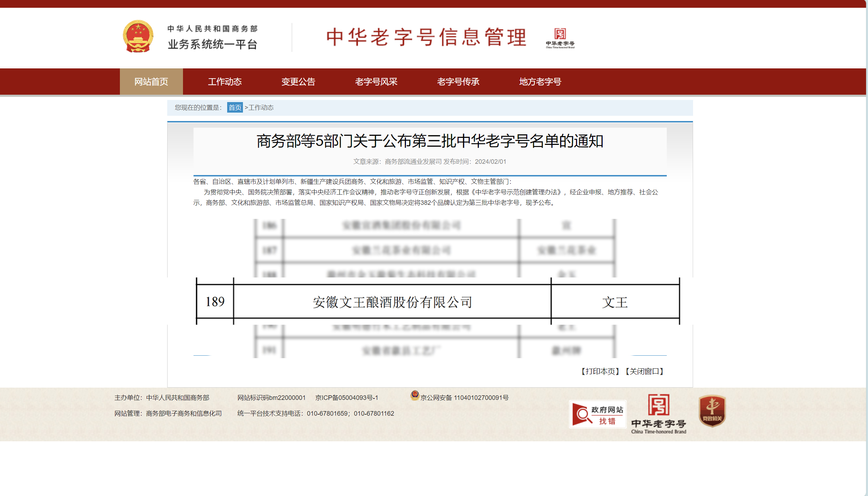The image size is (868, 496).
Task: Click the national emblem platform logo
Action: [139, 37]
